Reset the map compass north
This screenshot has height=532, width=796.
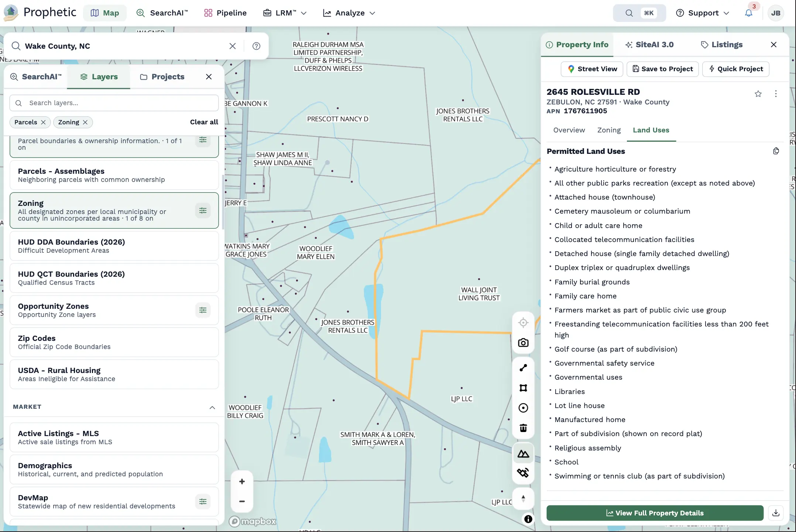[x=523, y=498]
